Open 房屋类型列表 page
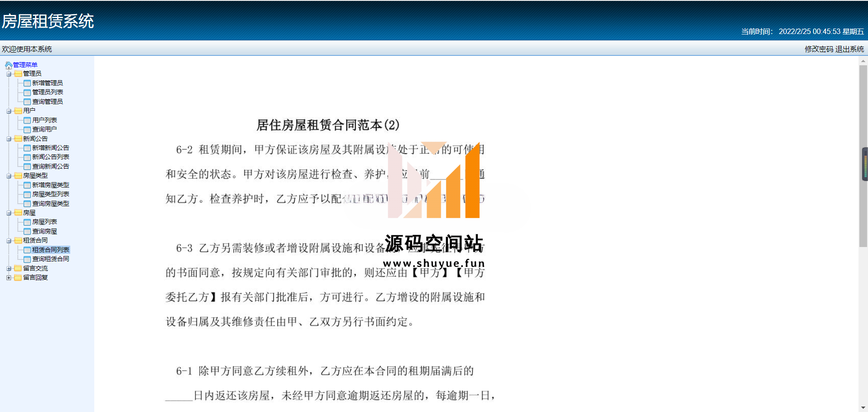This screenshot has width=868, height=412. point(51,194)
